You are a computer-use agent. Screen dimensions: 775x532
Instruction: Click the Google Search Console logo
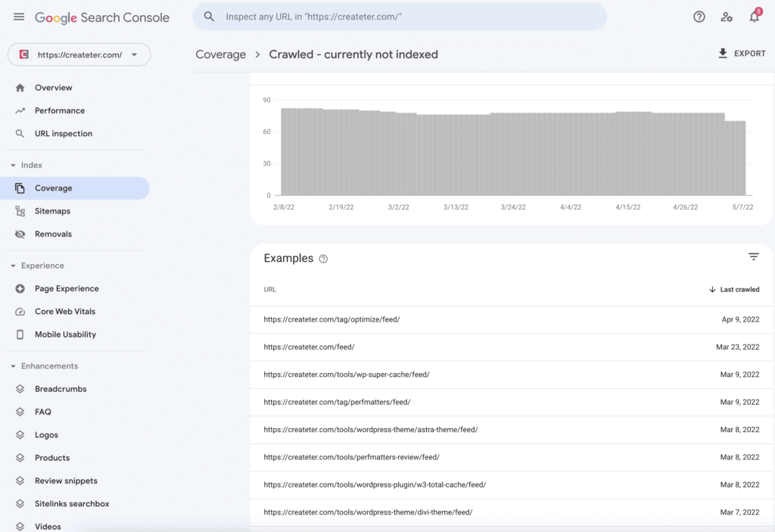tap(102, 17)
